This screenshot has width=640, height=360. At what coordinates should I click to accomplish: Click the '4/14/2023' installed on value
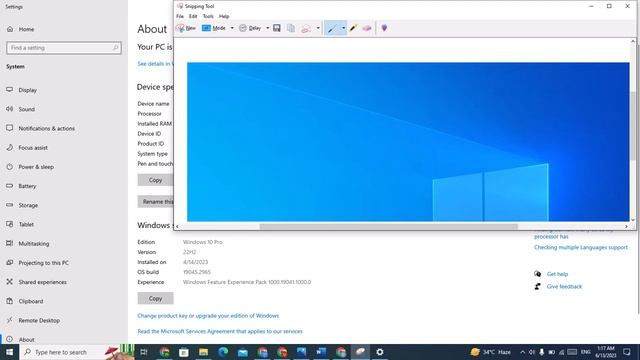[x=196, y=262]
